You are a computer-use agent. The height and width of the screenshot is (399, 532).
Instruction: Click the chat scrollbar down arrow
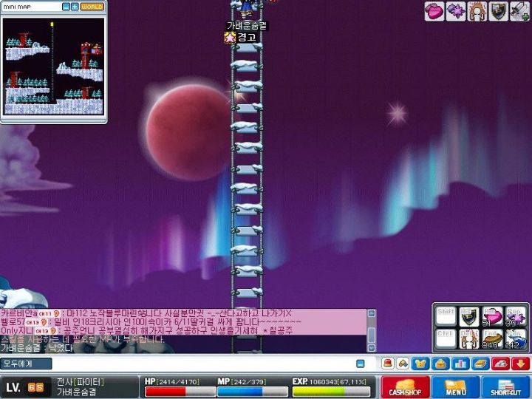(x=372, y=348)
